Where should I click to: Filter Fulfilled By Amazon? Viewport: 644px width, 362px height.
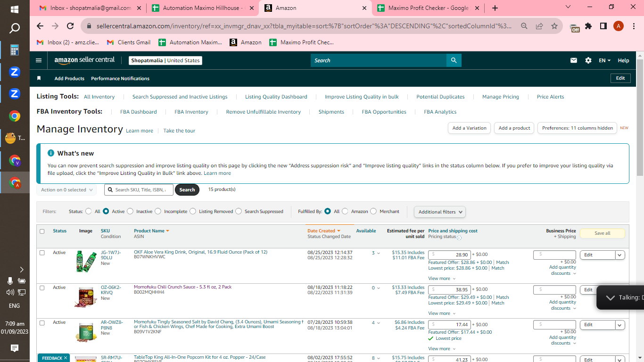point(345,212)
